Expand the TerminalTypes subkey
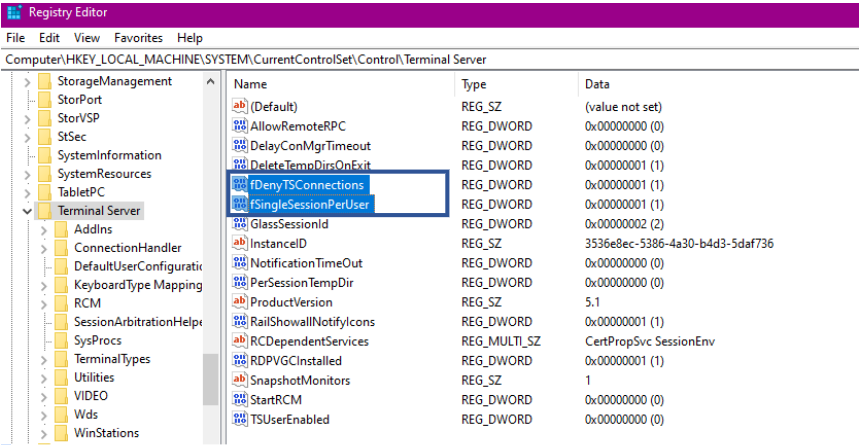The image size is (860, 445). click(44, 359)
